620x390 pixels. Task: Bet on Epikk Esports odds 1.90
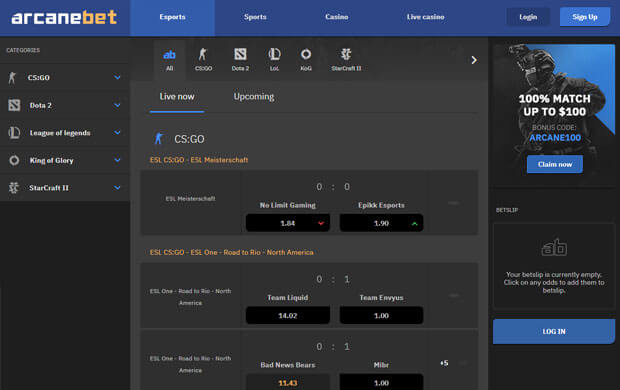381,223
